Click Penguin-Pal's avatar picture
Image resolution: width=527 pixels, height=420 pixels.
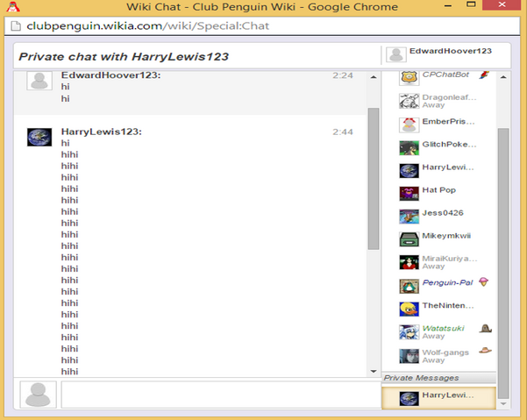tap(409, 286)
